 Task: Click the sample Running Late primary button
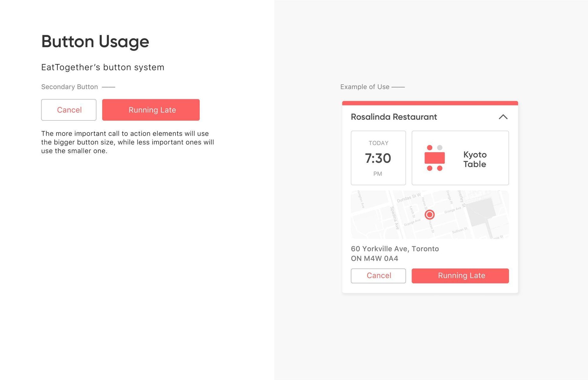pos(151,110)
